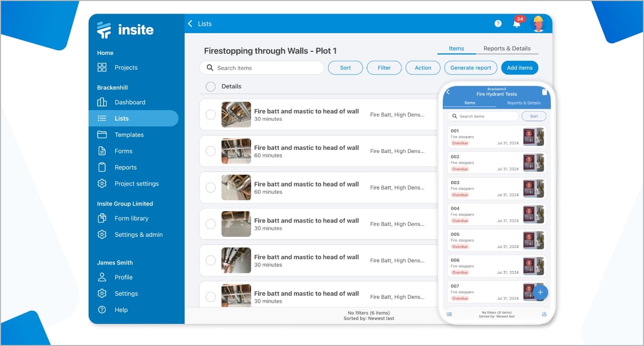The width and height of the screenshot is (644, 346).
Task: Open Projects from the sidebar
Action: coord(117,67)
